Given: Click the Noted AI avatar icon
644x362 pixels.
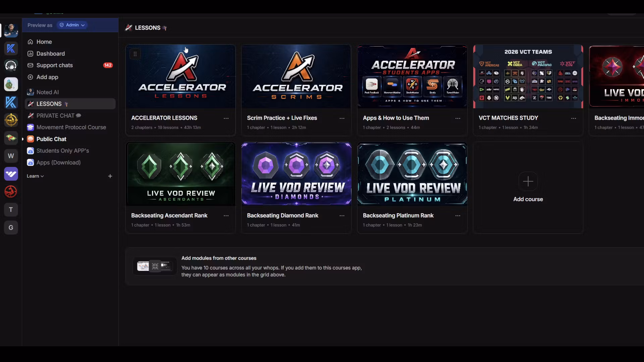Looking at the screenshot, I should click(30, 92).
